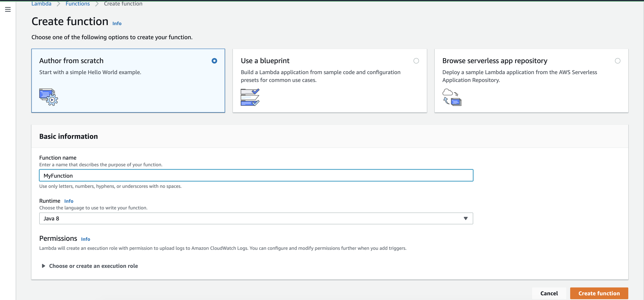Click Info beside the Create function heading
Viewport: 644px width, 300px height.
tap(117, 23)
